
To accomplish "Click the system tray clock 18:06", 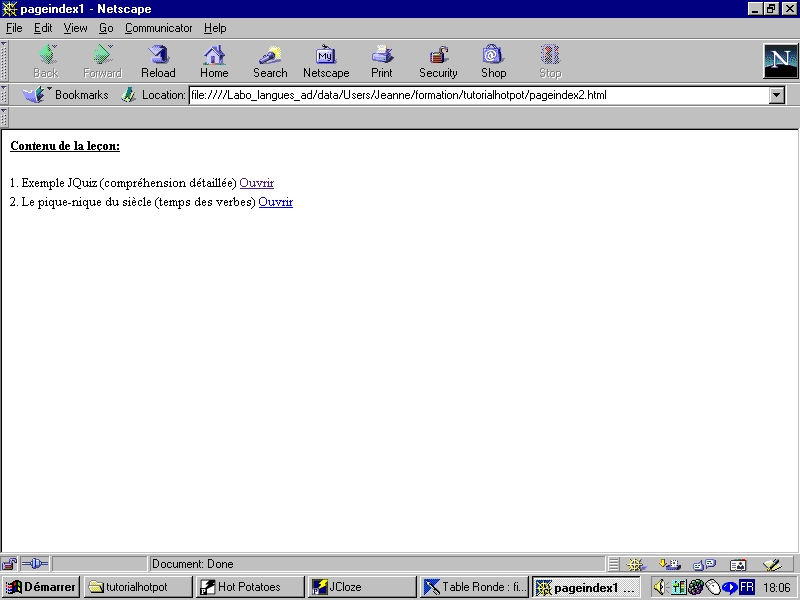I will (777, 588).
